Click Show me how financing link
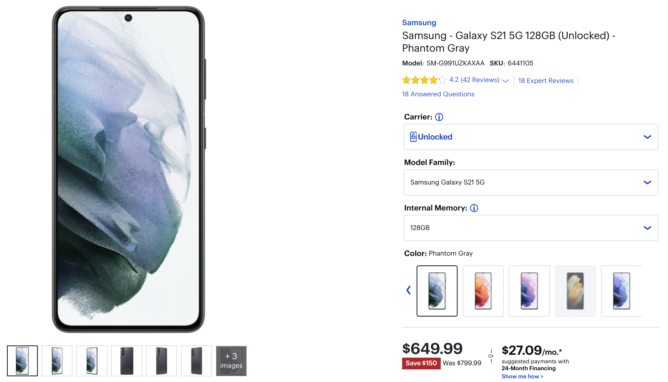 point(522,376)
